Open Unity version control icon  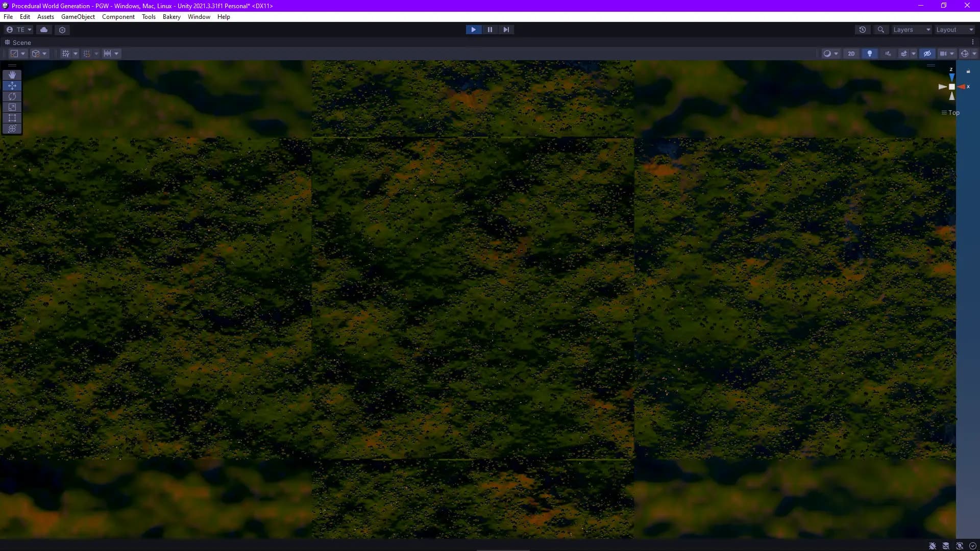(x=62, y=30)
